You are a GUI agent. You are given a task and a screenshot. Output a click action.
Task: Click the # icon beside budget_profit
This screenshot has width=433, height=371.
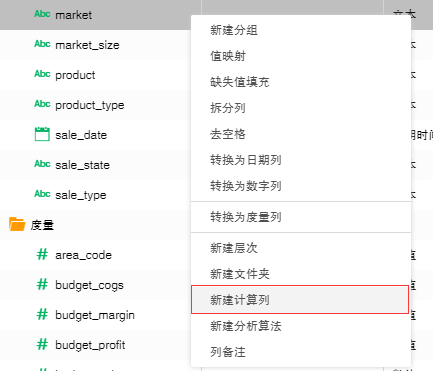[x=42, y=345]
